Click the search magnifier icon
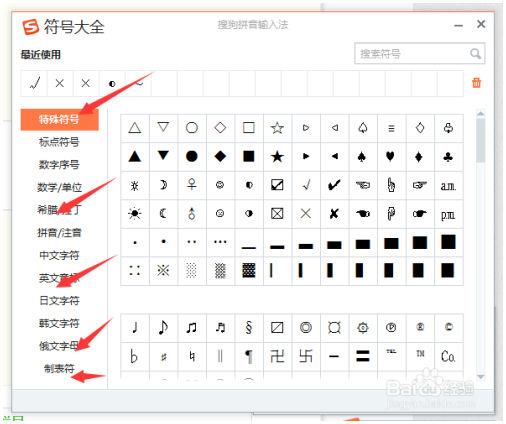The image size is (506, 424). click(475, 53)
